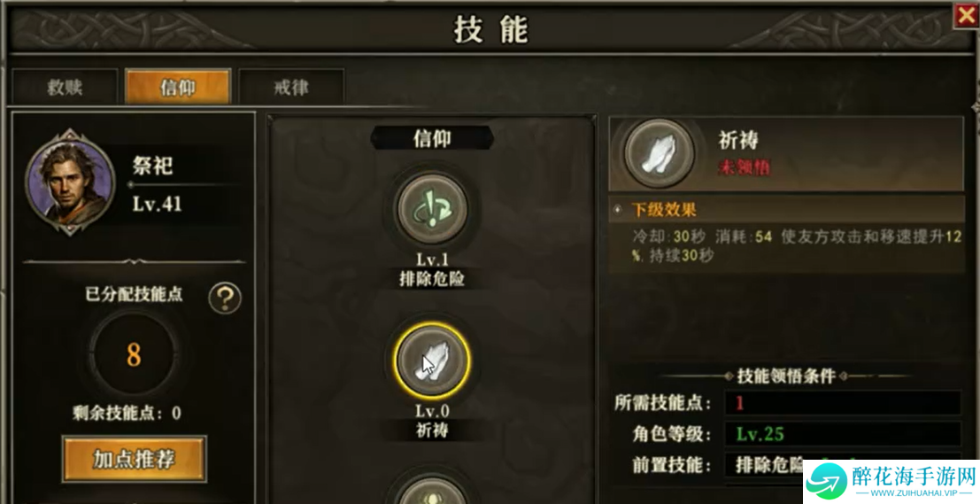This screenshot has width=980, height=504.
Task: Select the 祈祷 skill icon in tree
Action: click(432, 361)
